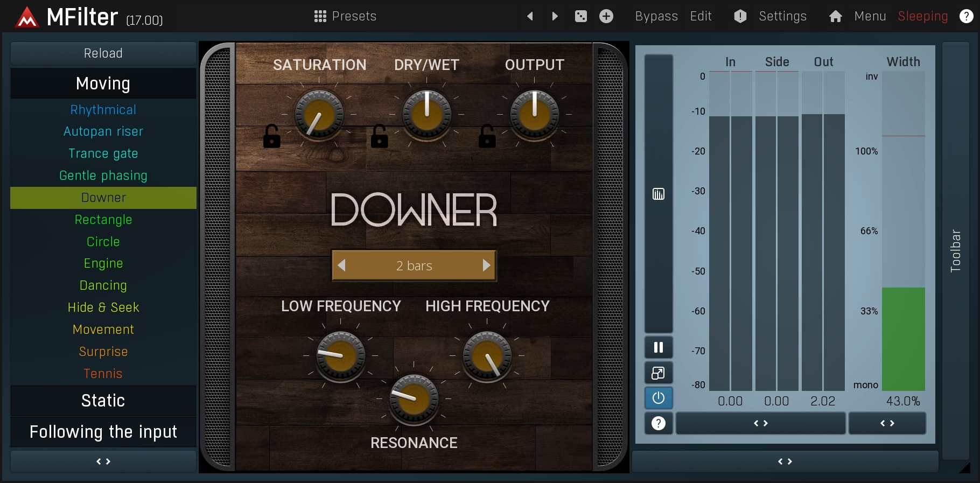Click right arrow of 2 bars selector

[486, 265]
